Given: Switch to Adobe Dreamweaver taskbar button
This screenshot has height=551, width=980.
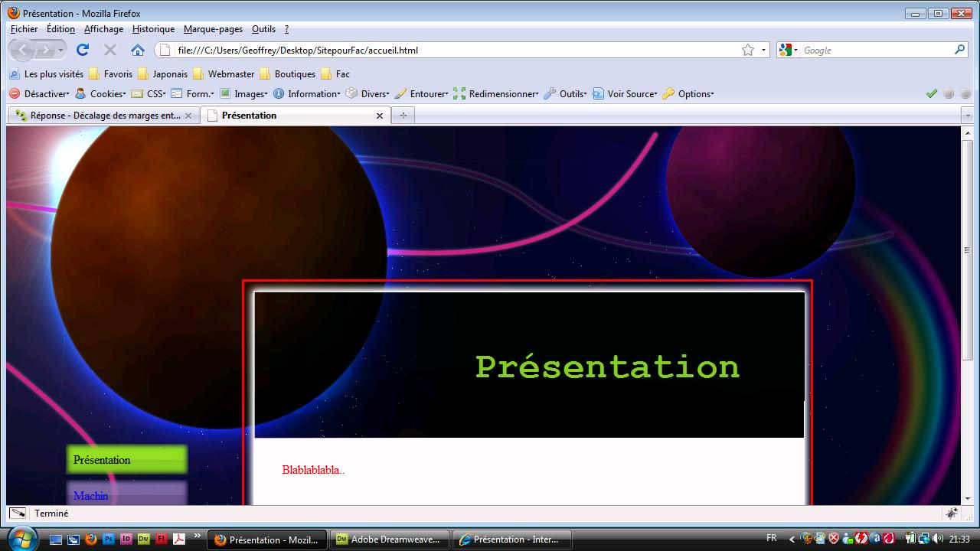Looking at the screenshot, I should click(x=390, y=540).
